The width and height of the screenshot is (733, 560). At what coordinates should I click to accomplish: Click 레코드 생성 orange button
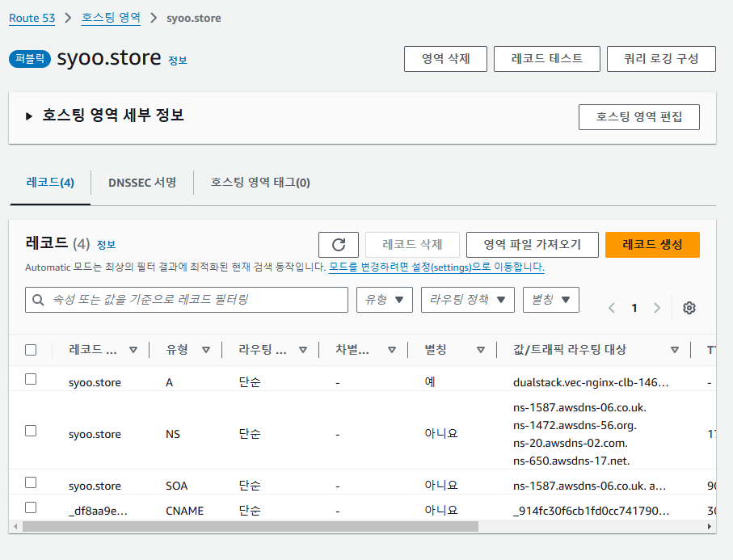[652, 245]
